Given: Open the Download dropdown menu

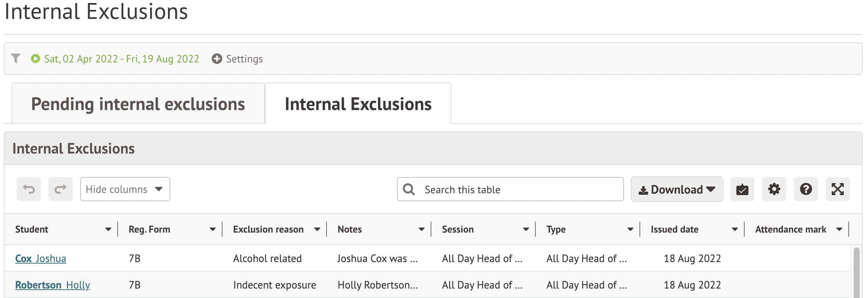Looking at the screenshot, I should coord(677,189).
